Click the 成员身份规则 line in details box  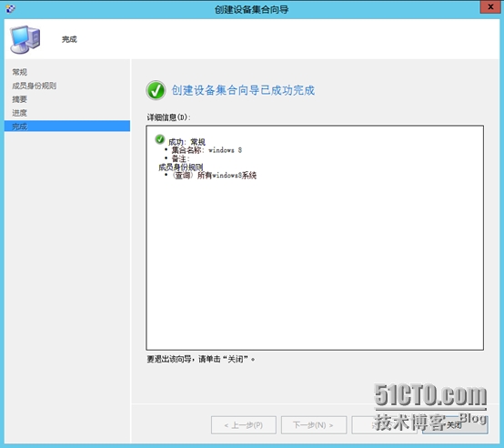point(181,167)
